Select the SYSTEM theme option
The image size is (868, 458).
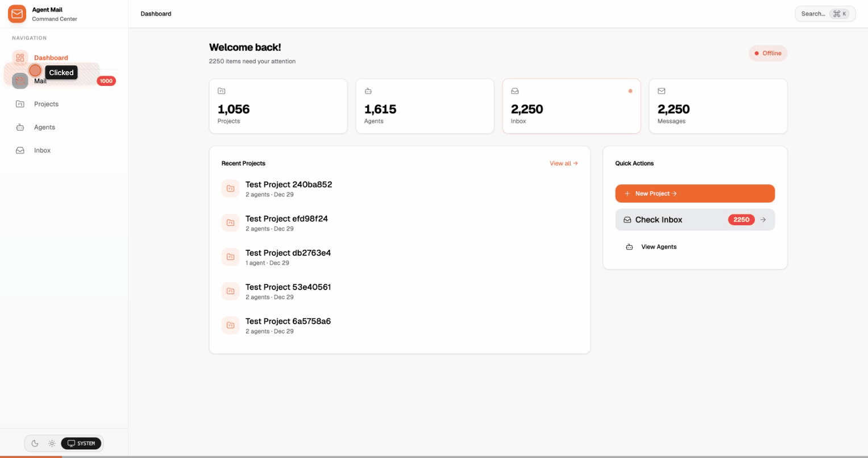point(81,443)
